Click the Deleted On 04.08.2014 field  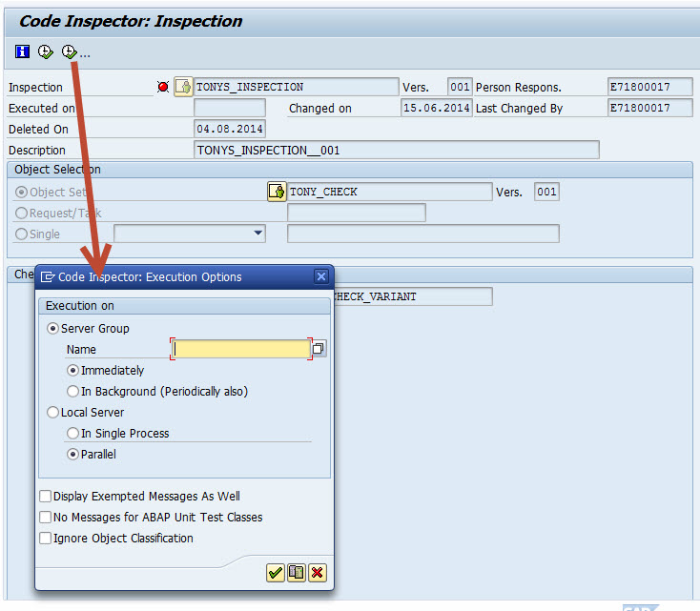click(230, 129)
